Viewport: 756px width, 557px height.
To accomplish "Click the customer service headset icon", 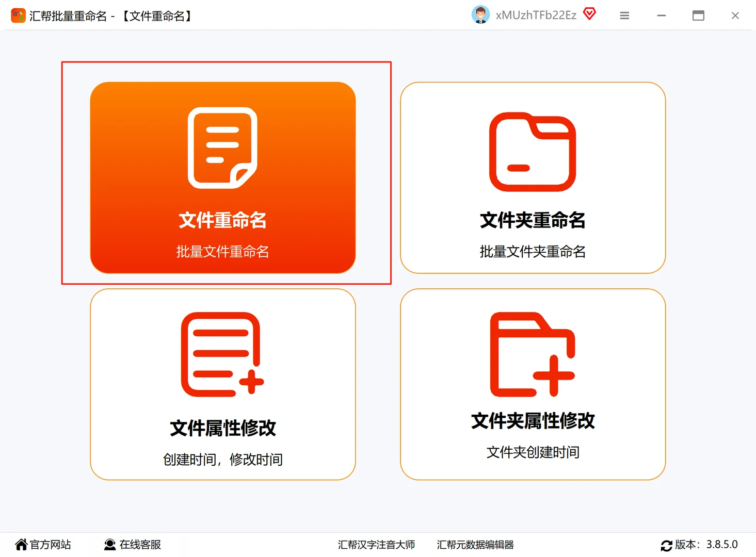I will click(109, 544).
